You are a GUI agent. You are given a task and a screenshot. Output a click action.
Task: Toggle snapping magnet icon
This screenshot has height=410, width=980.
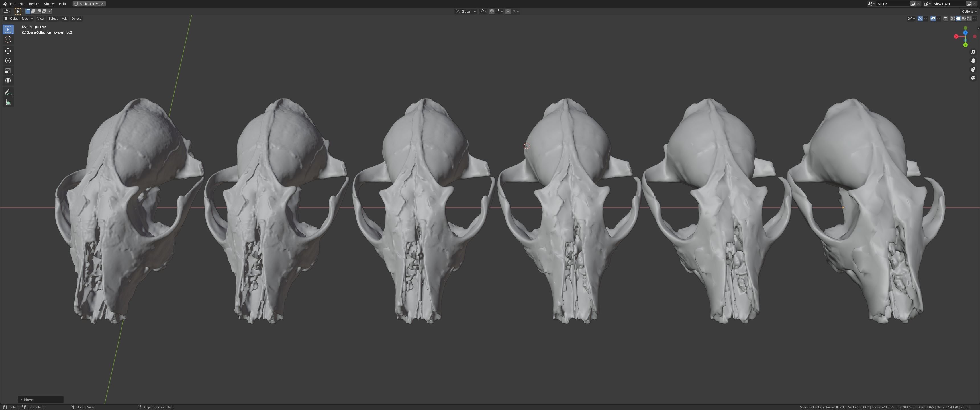click(x=492, y=11)
